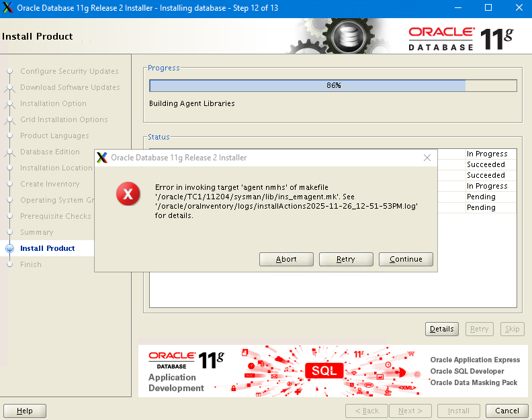Viewport: 532px width, 420px height.
Task: Click the error message log path text
Action: tap(286, 206)
